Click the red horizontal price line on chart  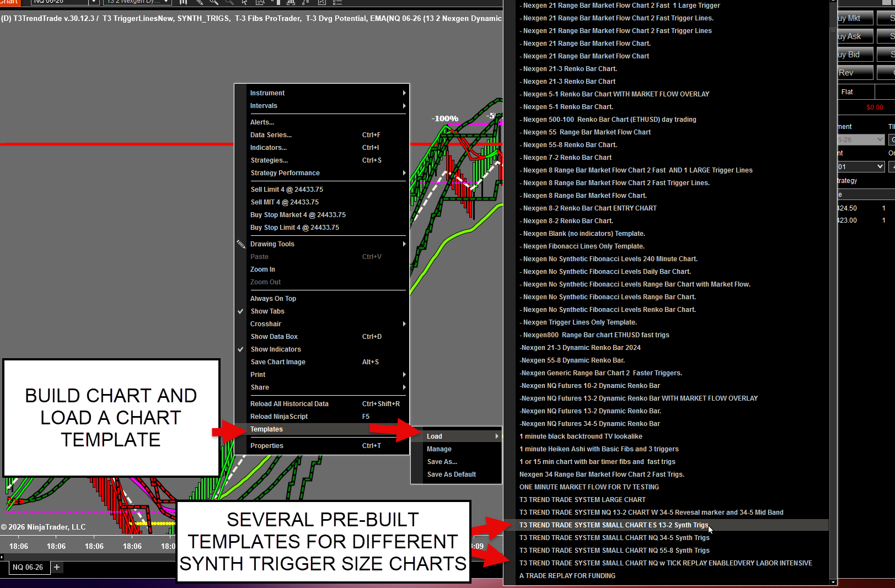[x=110, y=144]
